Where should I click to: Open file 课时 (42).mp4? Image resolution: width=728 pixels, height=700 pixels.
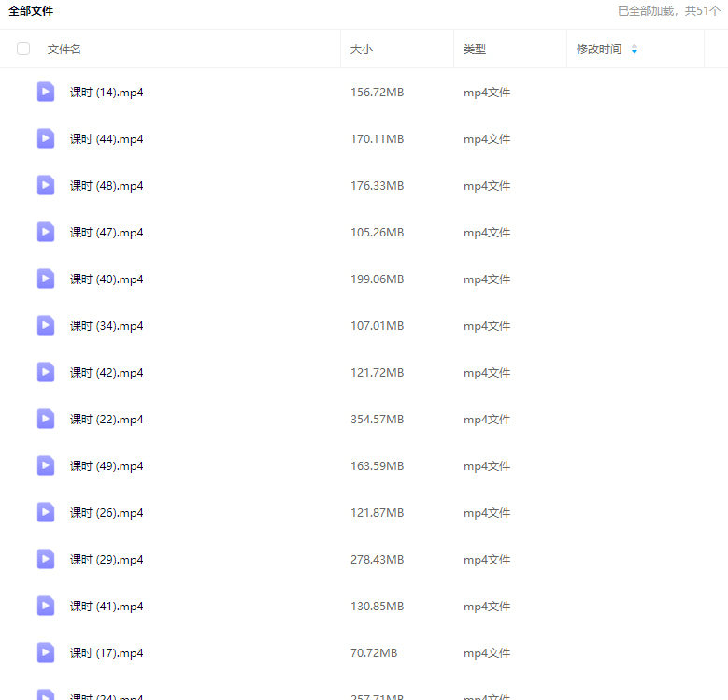[x=107, y=373]
